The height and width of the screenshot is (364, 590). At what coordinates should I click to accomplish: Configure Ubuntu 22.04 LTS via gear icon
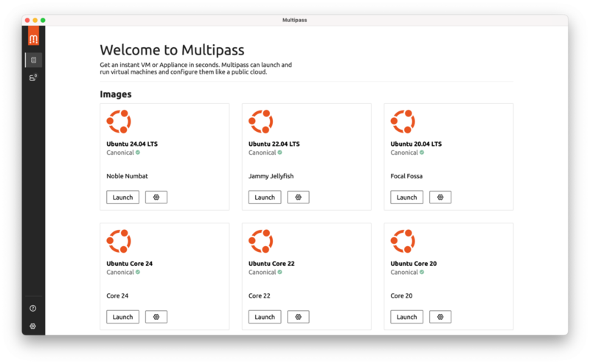[x=299, y=197]
